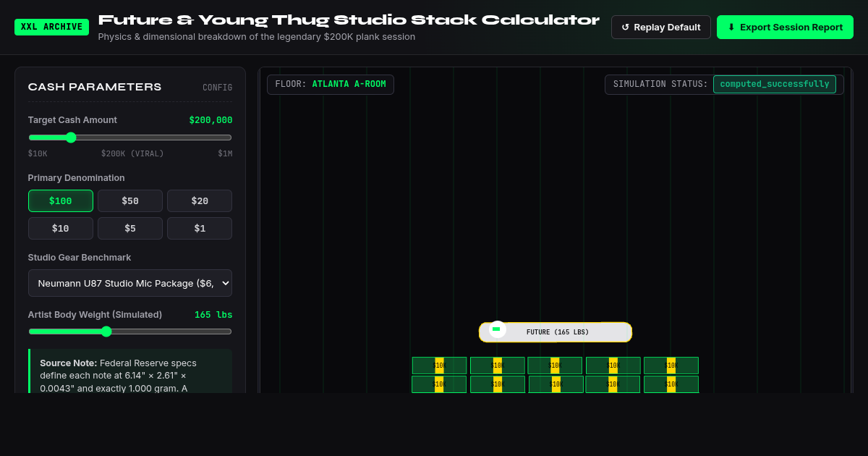
Task: Click the replay arrow icon
Action: click(626, 28)
